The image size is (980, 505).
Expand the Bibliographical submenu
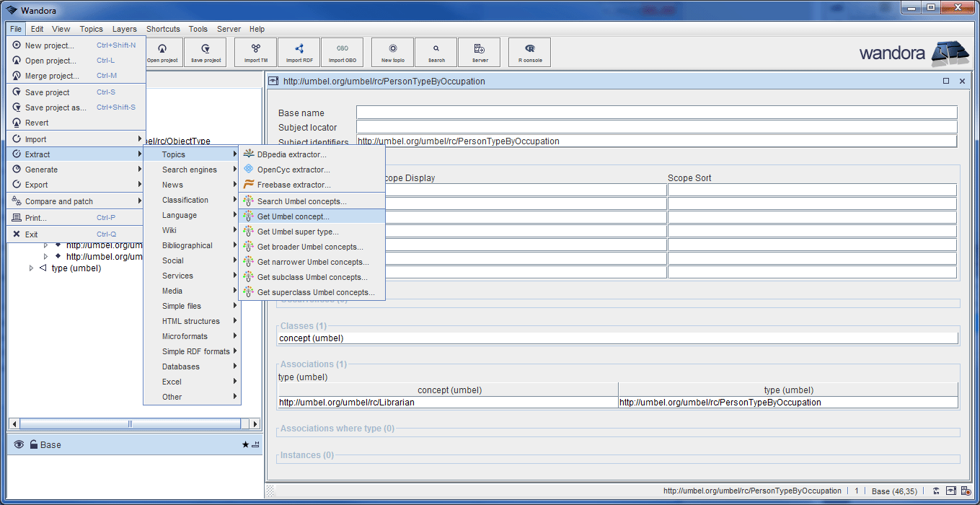pyautogui.click(x=192, y=245)
